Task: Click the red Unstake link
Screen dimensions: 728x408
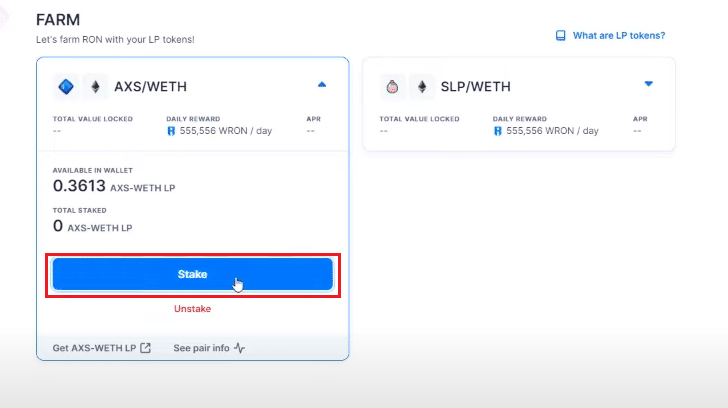Action: (192, 309)
